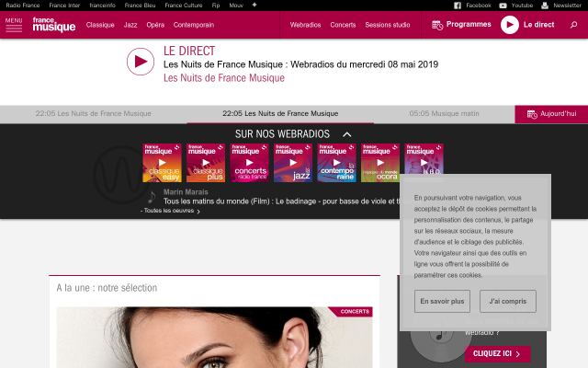588x368 pixels.
Task: Go to France Bleu link
Action: pos(140,6)
